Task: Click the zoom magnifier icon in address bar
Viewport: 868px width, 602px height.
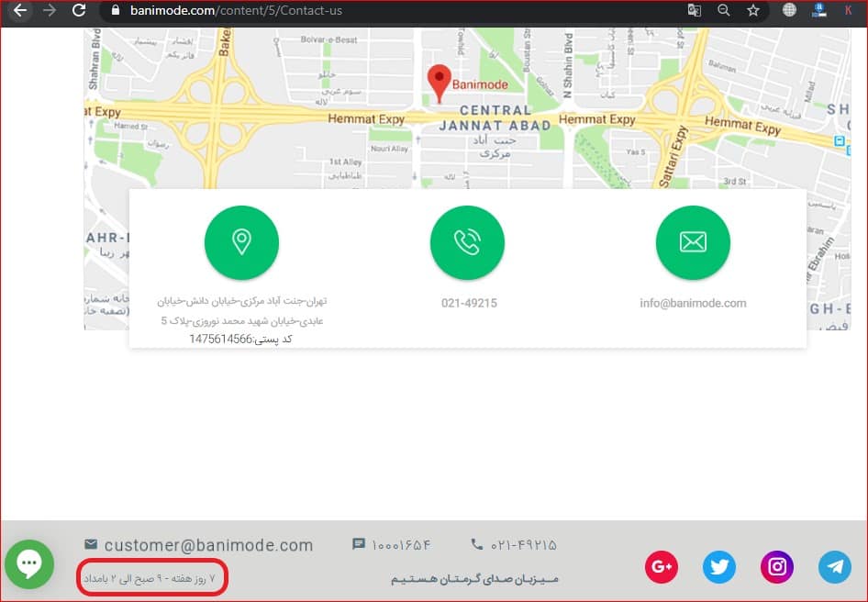Action: tap(724, 10)
